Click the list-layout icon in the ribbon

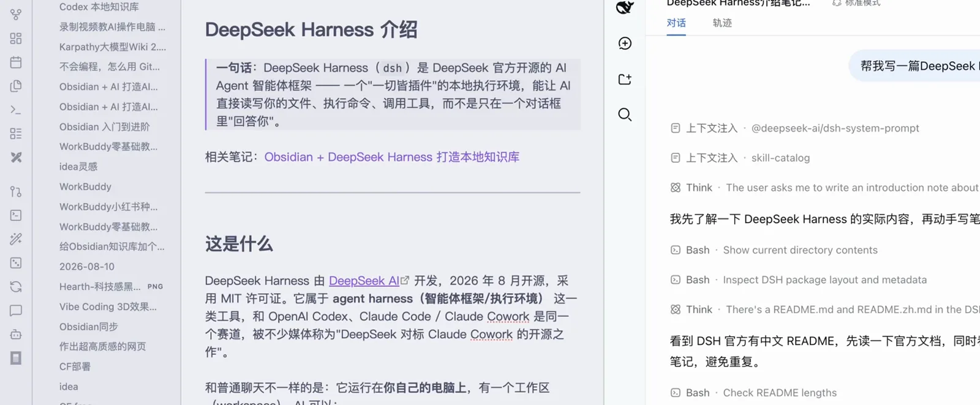(x=16, y=133)
